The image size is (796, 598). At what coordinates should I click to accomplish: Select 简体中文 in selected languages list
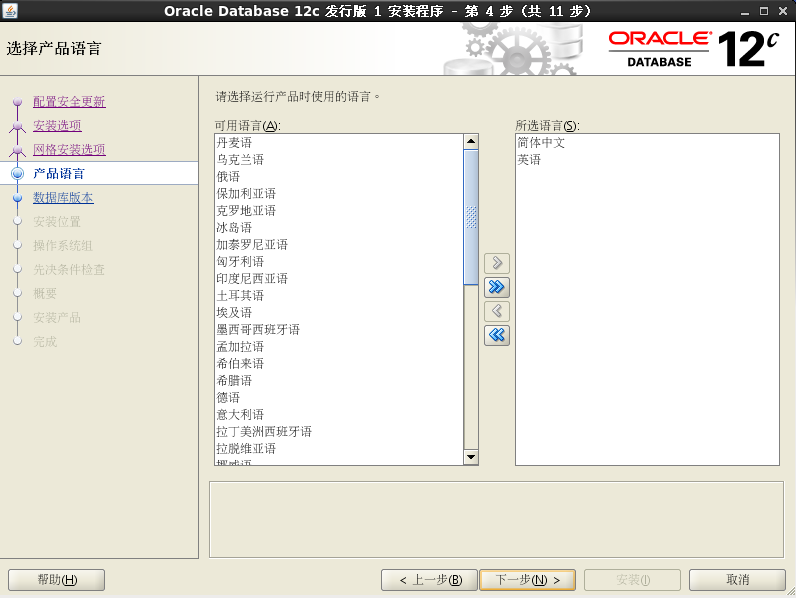point(647,143)
